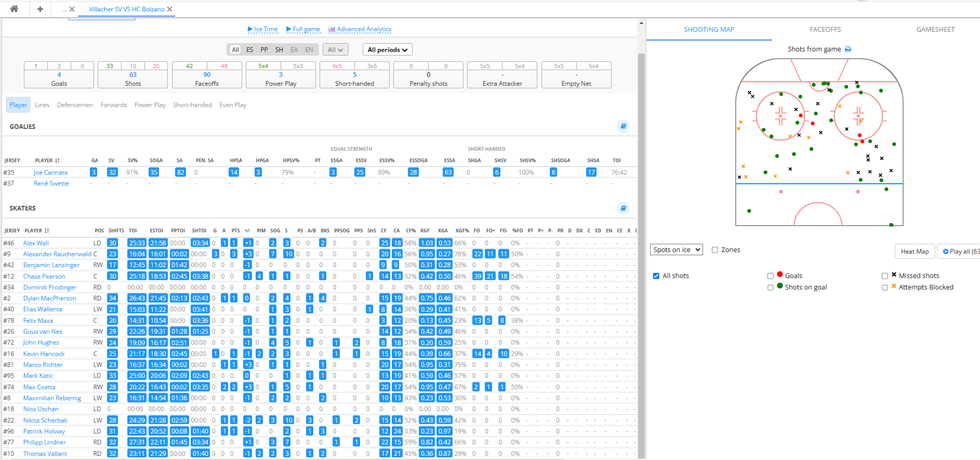Print the Shots from game map
Image resolution: width=980 pixels, height=460 pixels.
coord(848,49)
